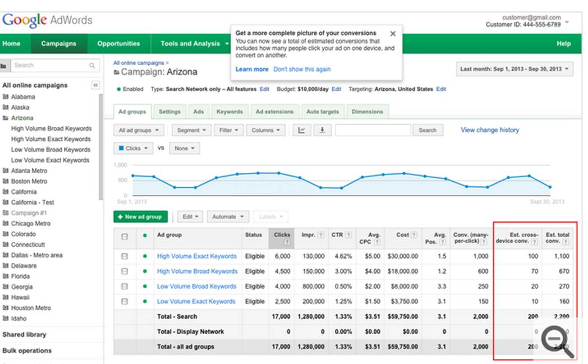Click the zoom out magnifier icon
Image resolution: width=588 pixels, height=364 pixels.
tap(557, 341)
